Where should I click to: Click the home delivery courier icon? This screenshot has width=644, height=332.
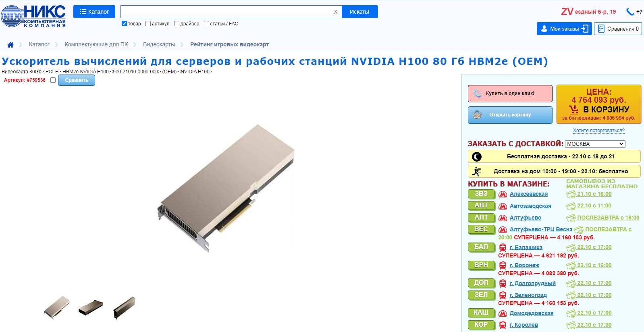pyautogui.click(x=477, y=171)
